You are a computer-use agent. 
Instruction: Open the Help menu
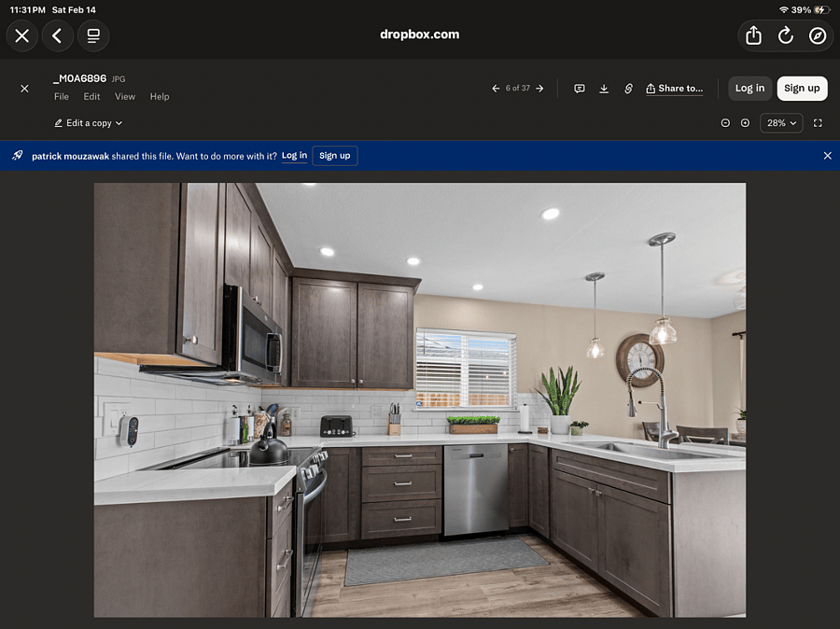pos(160,96)
